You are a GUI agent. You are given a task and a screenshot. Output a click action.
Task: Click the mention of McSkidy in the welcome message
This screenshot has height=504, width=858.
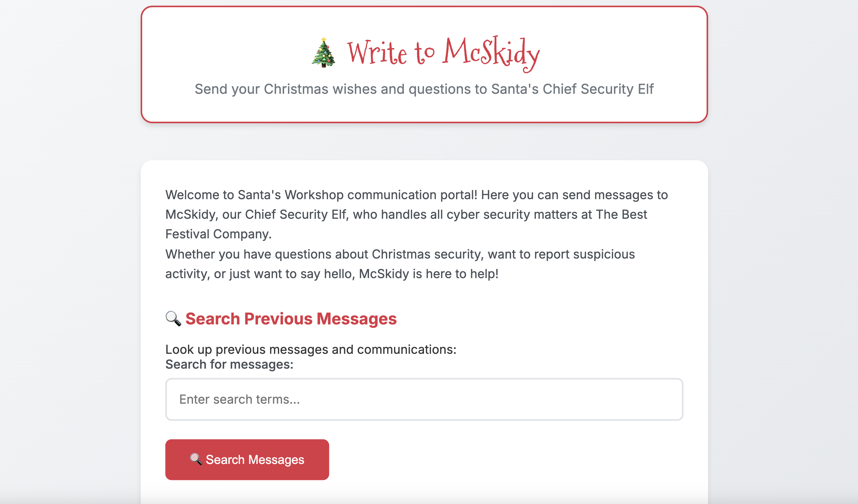190,214
